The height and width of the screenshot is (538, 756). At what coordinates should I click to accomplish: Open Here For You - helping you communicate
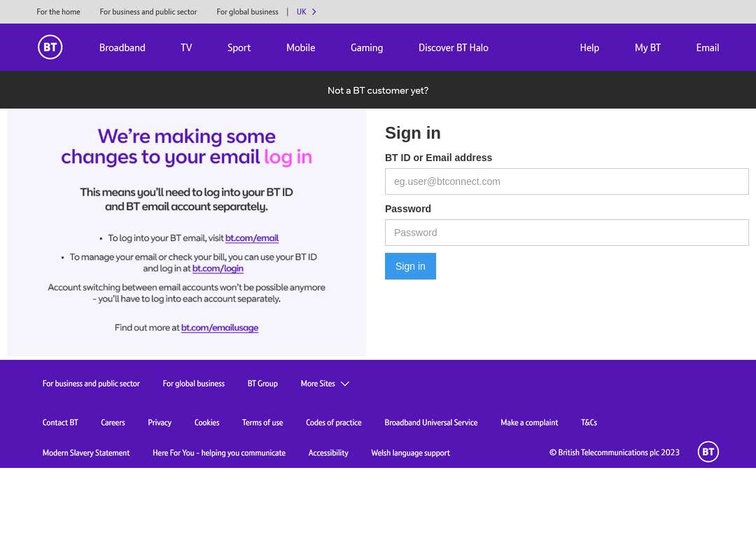219,453
